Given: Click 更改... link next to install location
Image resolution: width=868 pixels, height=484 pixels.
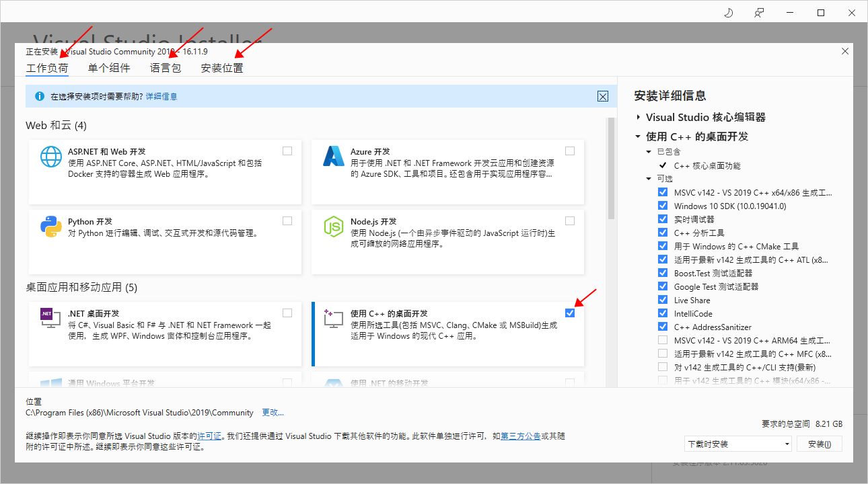Looking at the screenshot, I should tap(273, 413).
